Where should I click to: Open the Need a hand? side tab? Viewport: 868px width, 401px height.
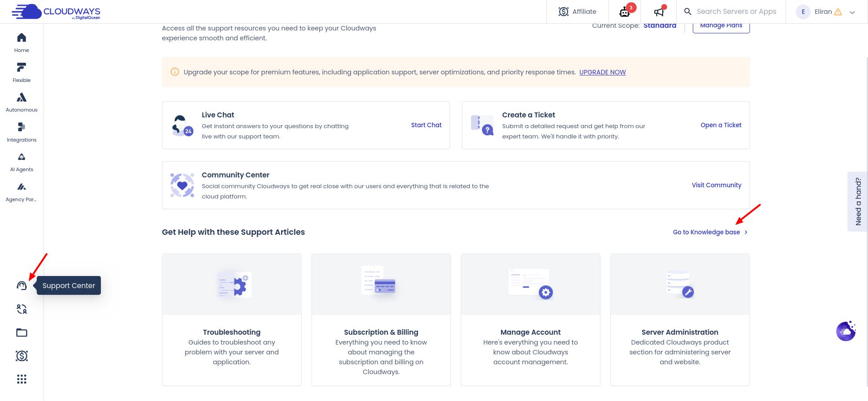857,202
